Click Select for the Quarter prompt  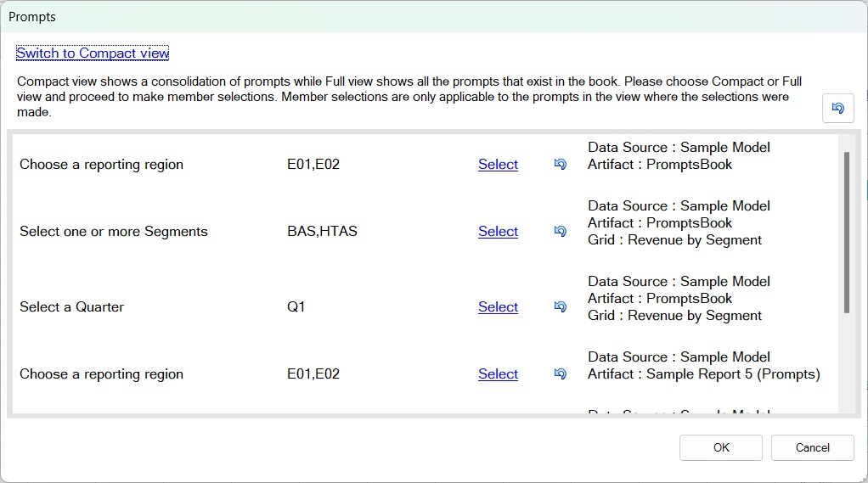(x=498, y=307)
